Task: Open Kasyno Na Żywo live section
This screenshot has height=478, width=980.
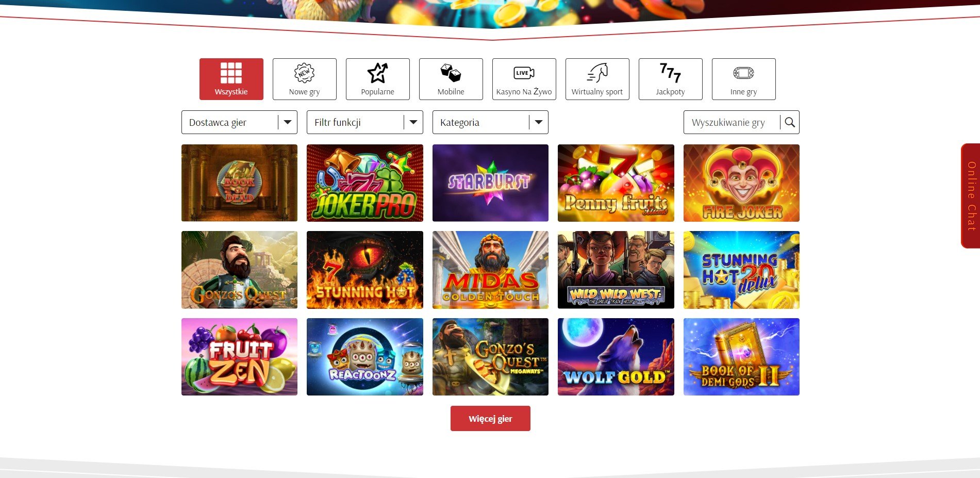Action: pyautogui.click(x=524, y=79)
